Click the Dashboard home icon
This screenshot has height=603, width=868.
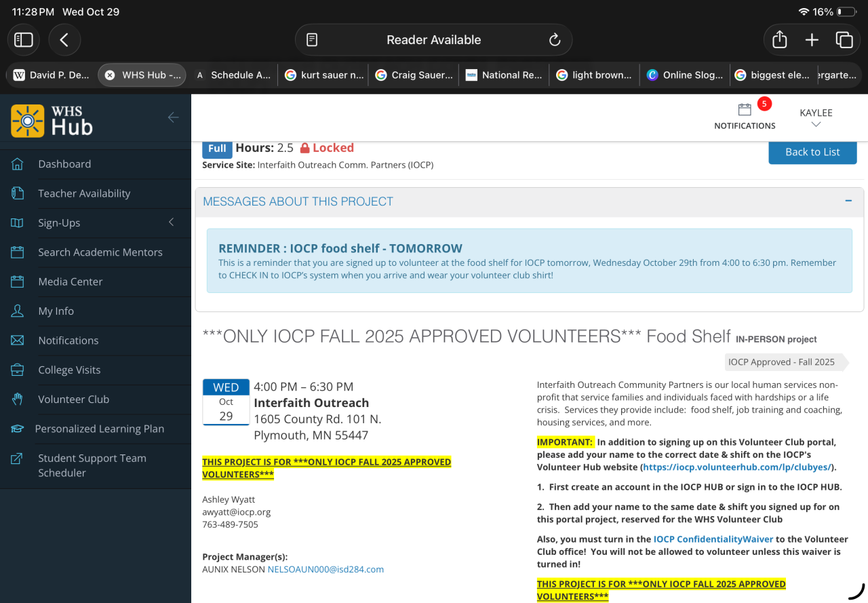point(18,164)
